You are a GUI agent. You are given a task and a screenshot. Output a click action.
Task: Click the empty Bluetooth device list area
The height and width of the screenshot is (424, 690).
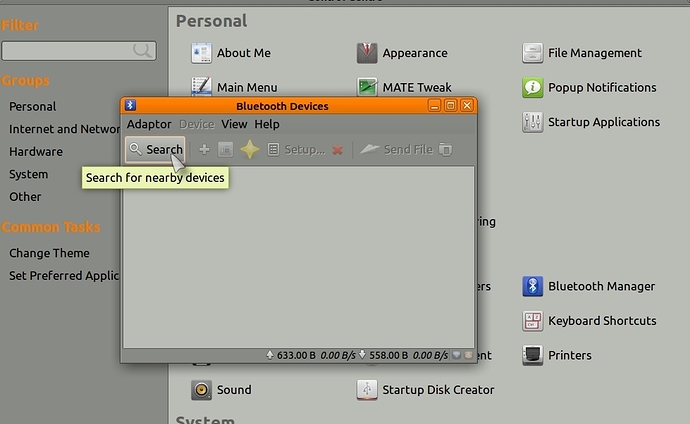[298, 260]
